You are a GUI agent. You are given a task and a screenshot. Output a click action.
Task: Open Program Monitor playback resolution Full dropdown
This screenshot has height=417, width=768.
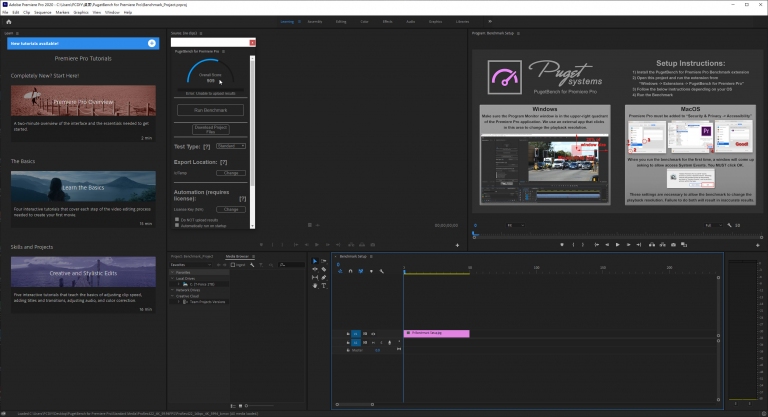pyautogui.click(x=713, y=225)
